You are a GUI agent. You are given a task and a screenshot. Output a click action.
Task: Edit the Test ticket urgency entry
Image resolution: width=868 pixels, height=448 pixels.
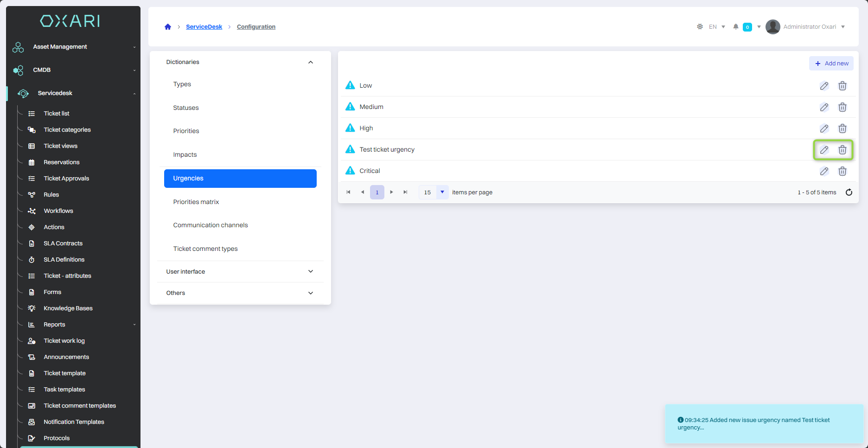click(x=824, y=150)
